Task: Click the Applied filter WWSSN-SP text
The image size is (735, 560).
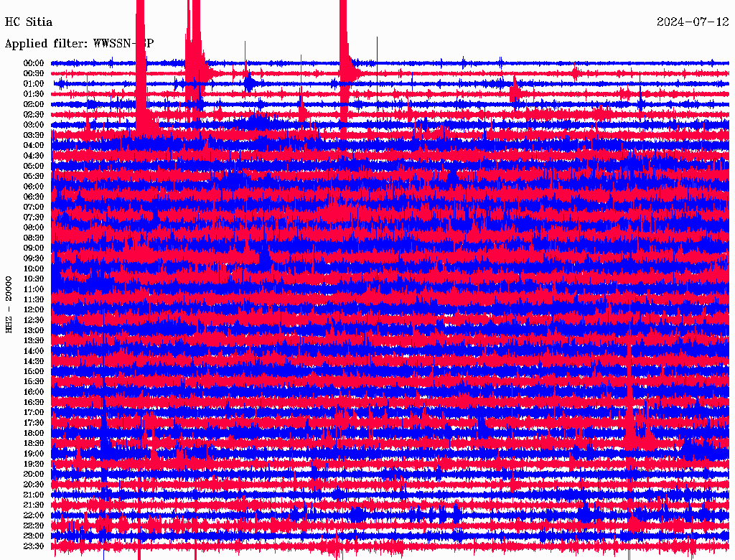Action: [x=79, y=44]
